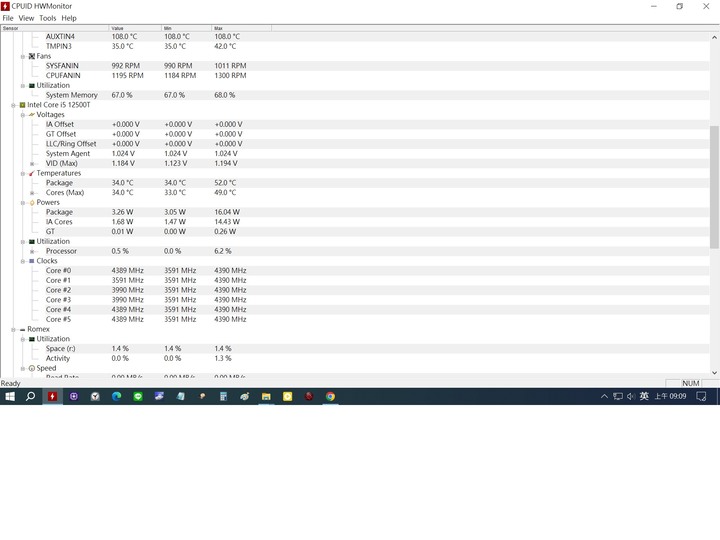Expand the Cores (Max) row
Image resolution: width=720 pixels, height=540 pixels.
32,193
